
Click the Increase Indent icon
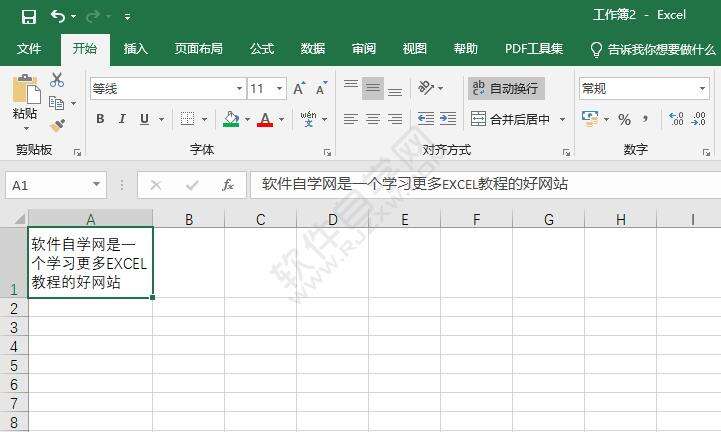click(x=448, y=119)
